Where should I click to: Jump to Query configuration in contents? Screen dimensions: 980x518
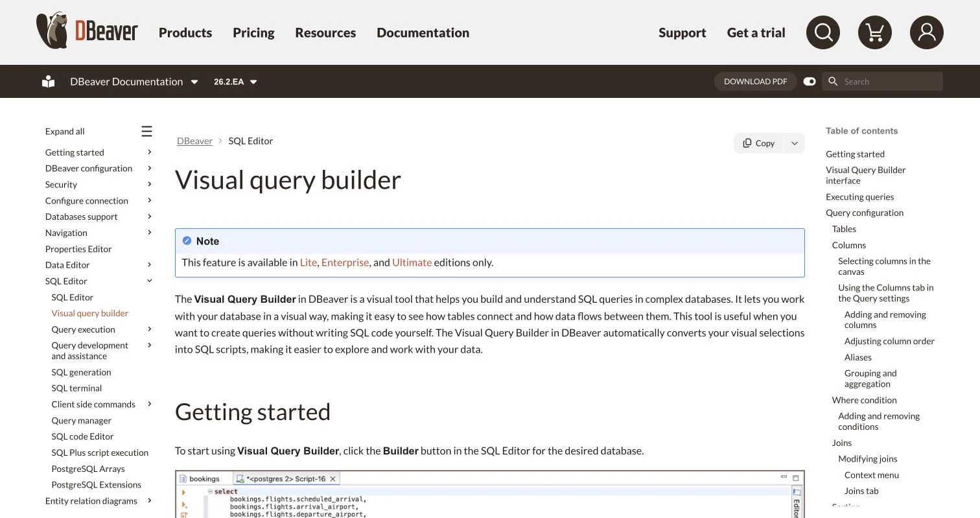point(865,213)
